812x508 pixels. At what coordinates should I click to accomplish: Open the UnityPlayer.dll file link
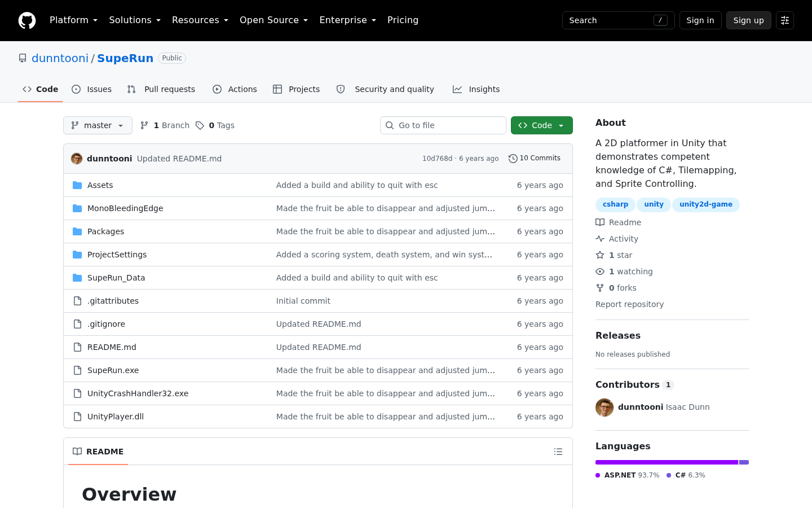[x=116, y=417]
